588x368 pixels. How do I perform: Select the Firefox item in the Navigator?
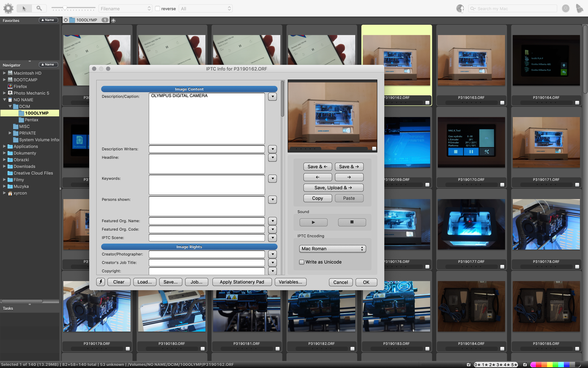click(20, 87)
